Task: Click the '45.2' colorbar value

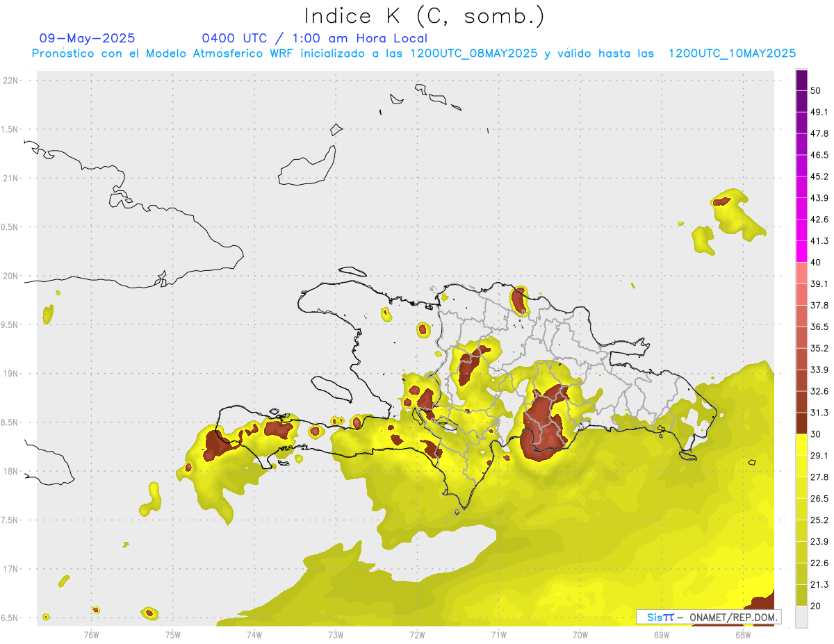Action: (x=819, y=176)
